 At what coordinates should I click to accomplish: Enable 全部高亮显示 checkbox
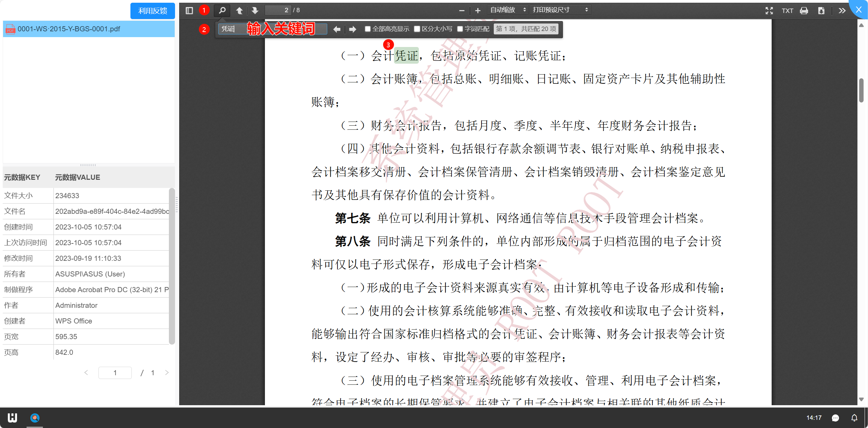(x=367, y=29)
